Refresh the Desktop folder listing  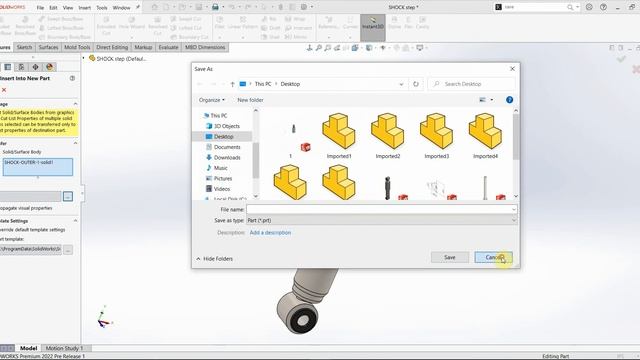(x=416, y=84)
